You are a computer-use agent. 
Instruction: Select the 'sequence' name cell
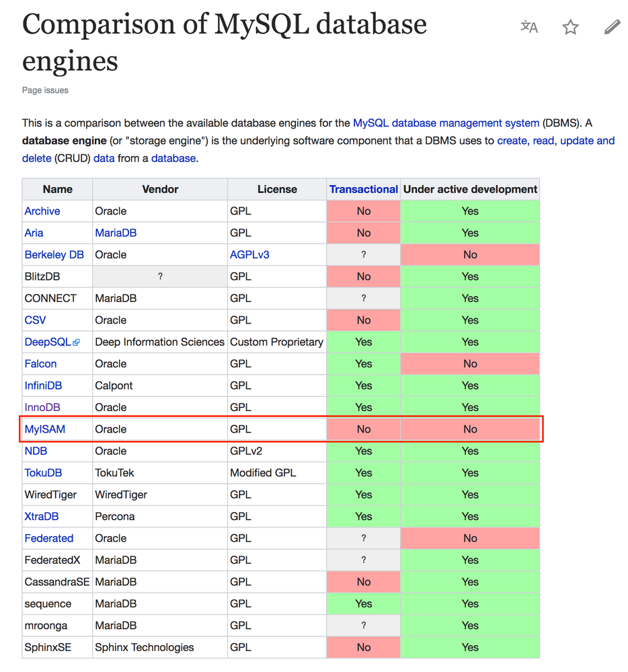(57, 604)
